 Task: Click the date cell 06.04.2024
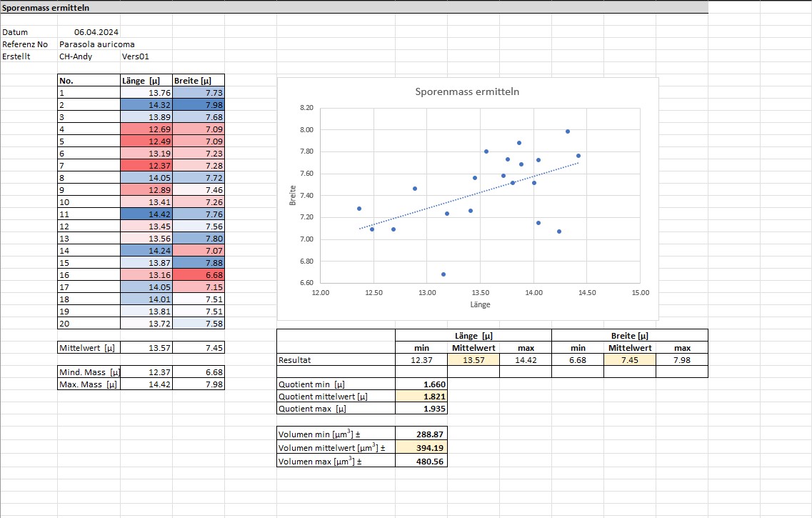[x=96, y=32]
